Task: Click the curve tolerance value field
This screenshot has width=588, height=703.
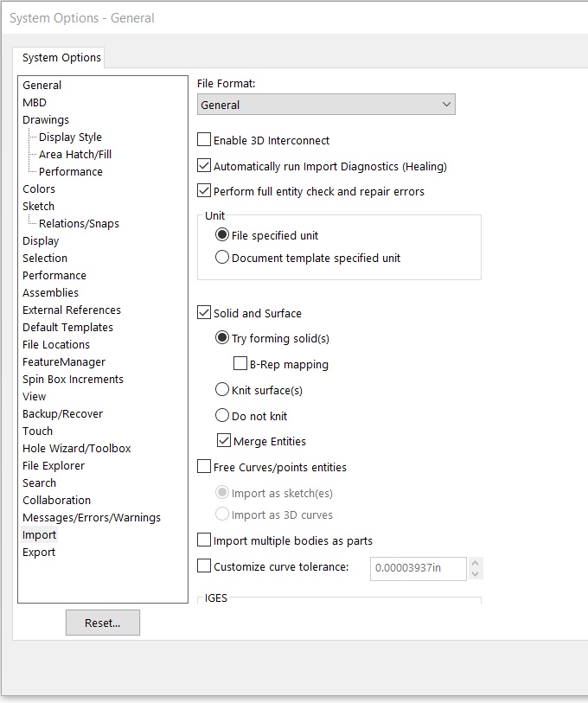Action: click(418, 568)
